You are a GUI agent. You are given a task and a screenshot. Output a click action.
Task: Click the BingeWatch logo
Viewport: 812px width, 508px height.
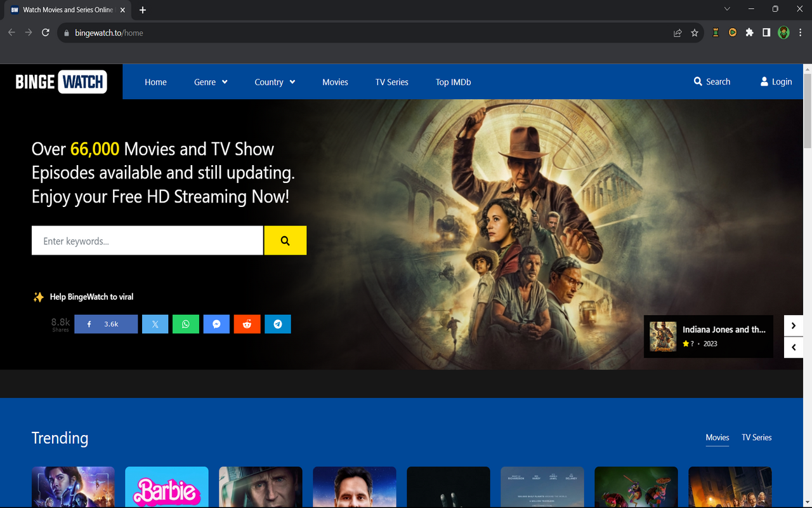click(61, 82)
